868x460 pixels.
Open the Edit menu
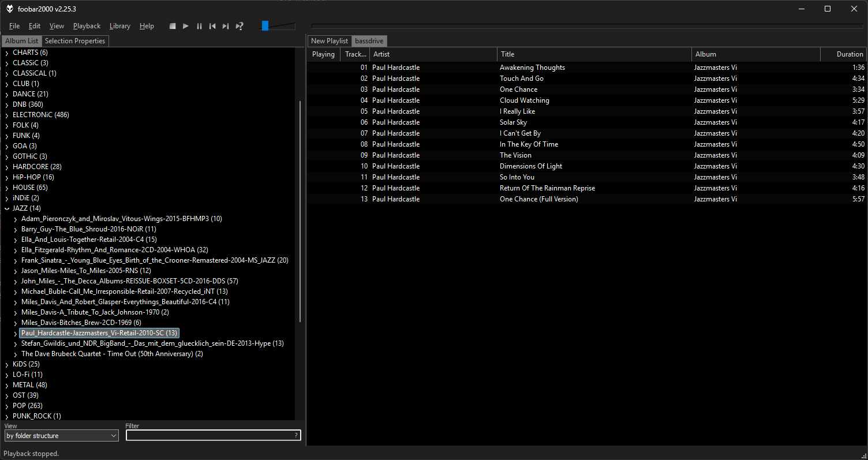tap(35, 26)
